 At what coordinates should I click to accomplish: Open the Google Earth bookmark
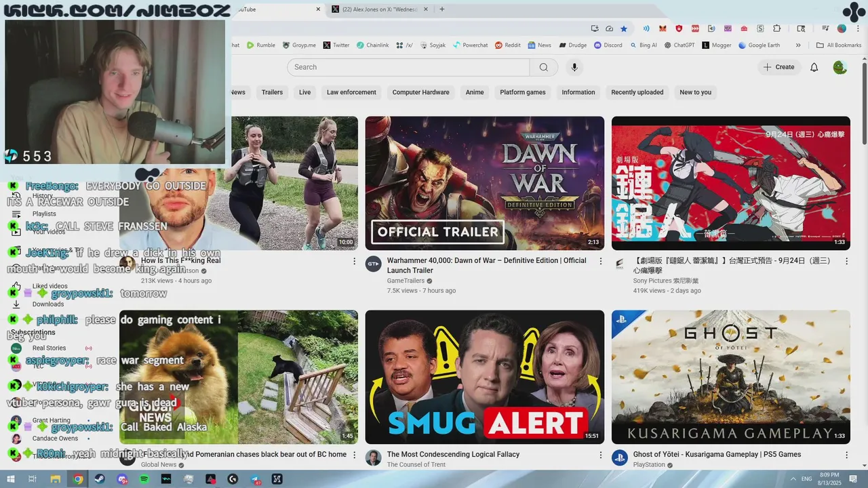759,45
